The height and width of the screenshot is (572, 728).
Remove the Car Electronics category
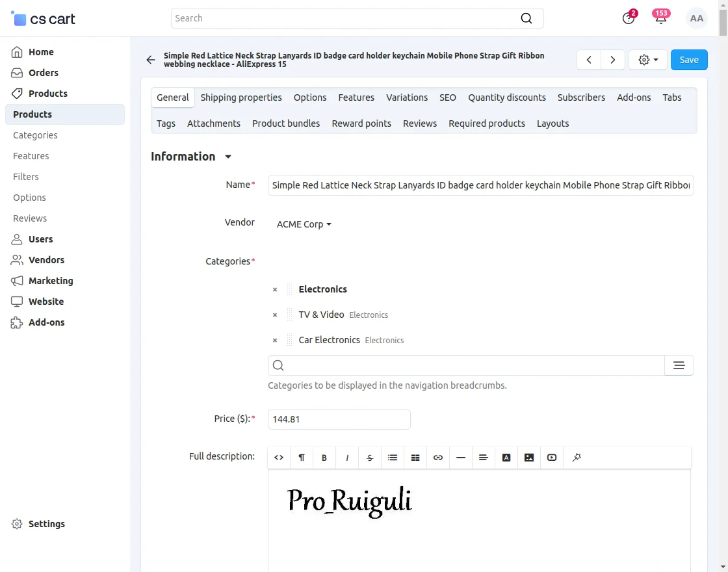coord(275,341)
